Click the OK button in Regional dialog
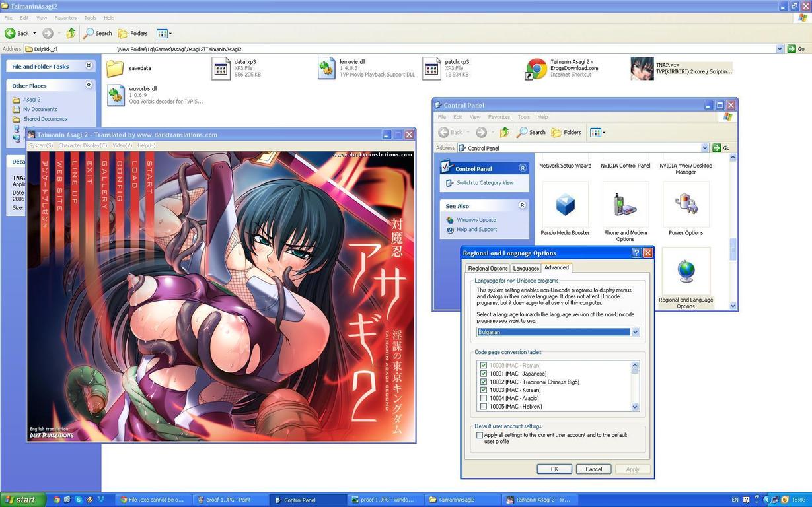Image resolution: width=812 pixels, height=507 pixels. (554, 469)
